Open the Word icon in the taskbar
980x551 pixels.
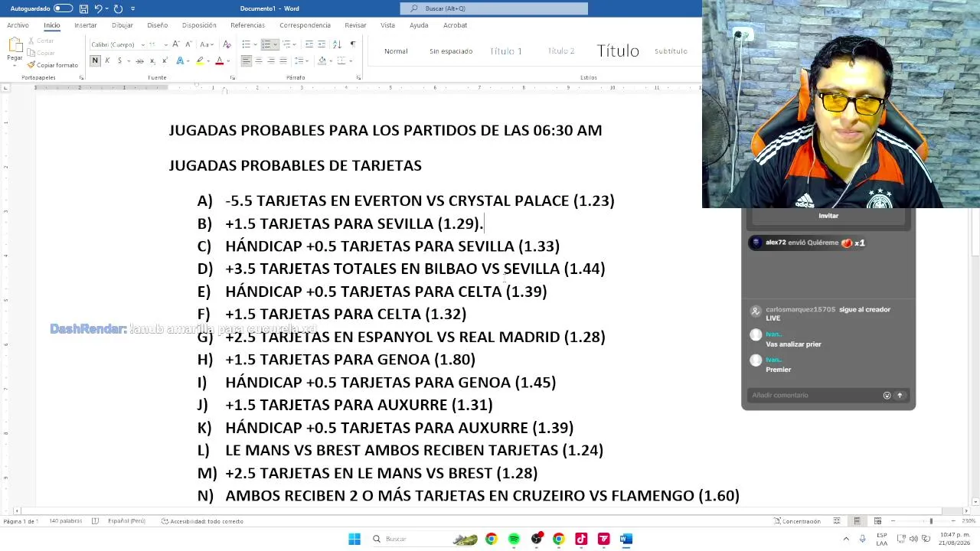(626, 539)
